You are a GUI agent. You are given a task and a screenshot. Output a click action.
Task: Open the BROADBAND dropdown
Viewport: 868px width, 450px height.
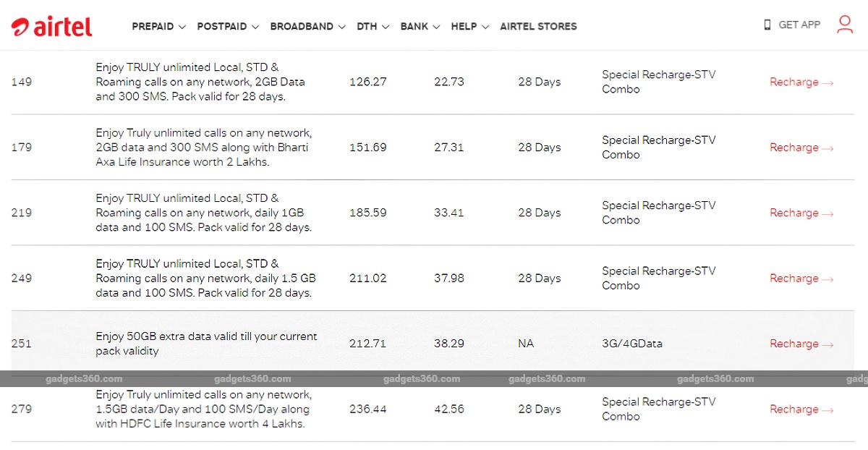pyautogui.click(x=307, y=26)
